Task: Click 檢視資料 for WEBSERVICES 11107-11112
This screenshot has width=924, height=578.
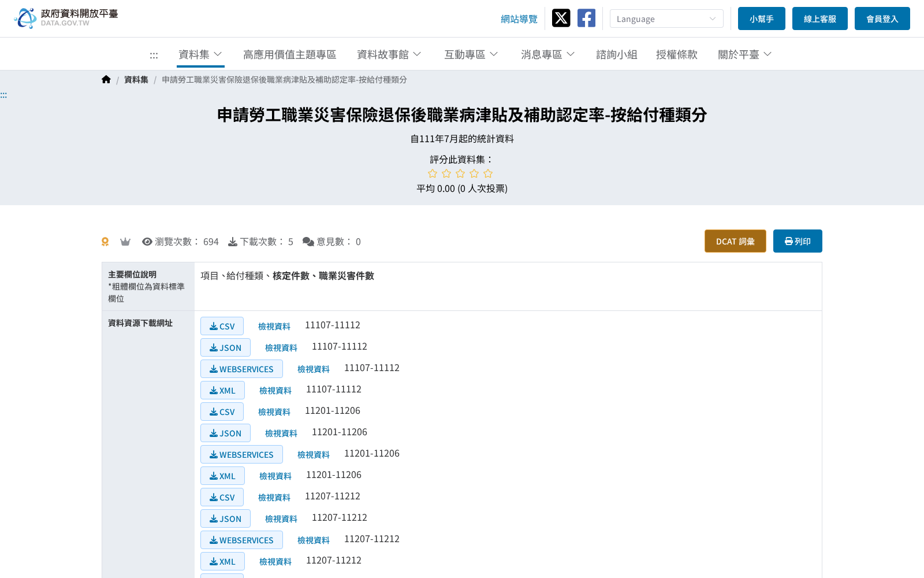Action: coord(314,369)
